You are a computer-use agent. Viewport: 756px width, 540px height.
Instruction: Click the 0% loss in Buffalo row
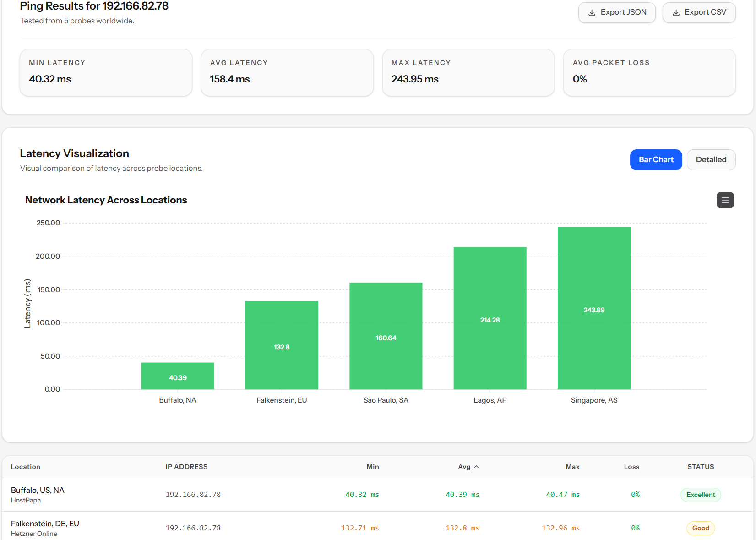pos(635,495)
